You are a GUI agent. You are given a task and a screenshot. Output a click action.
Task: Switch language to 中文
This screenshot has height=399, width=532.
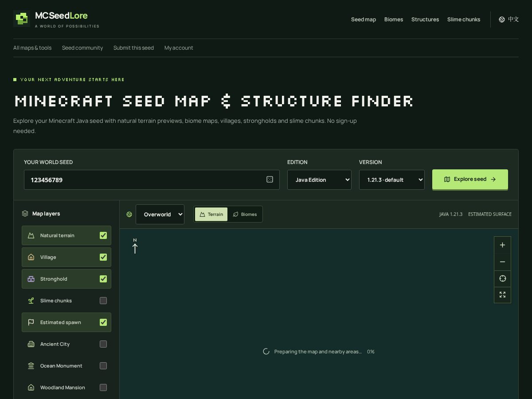click(509, 20)
